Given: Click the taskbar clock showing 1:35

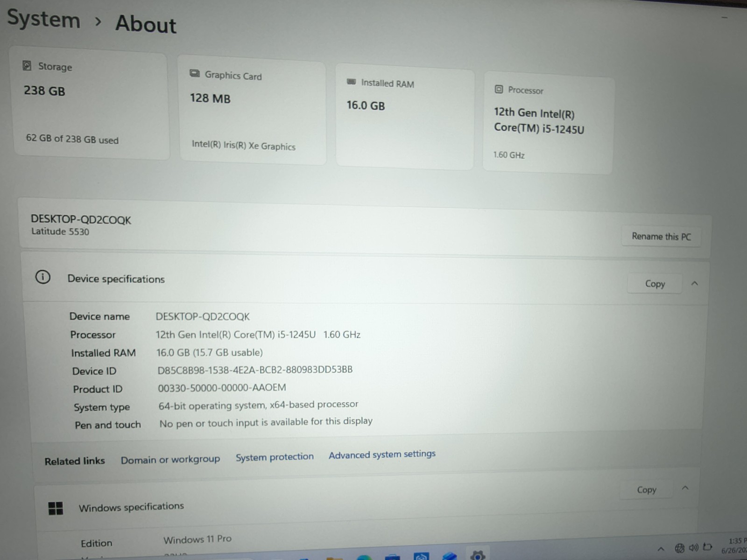Looking at the screenshot, I should [x=735, y=545].
